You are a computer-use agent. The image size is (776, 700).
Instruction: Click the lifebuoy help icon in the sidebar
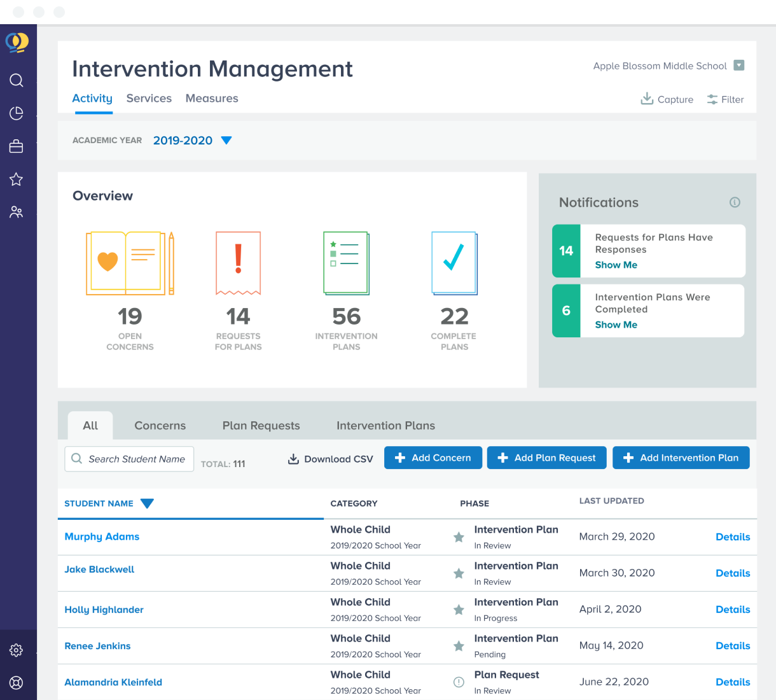[17, 683]
